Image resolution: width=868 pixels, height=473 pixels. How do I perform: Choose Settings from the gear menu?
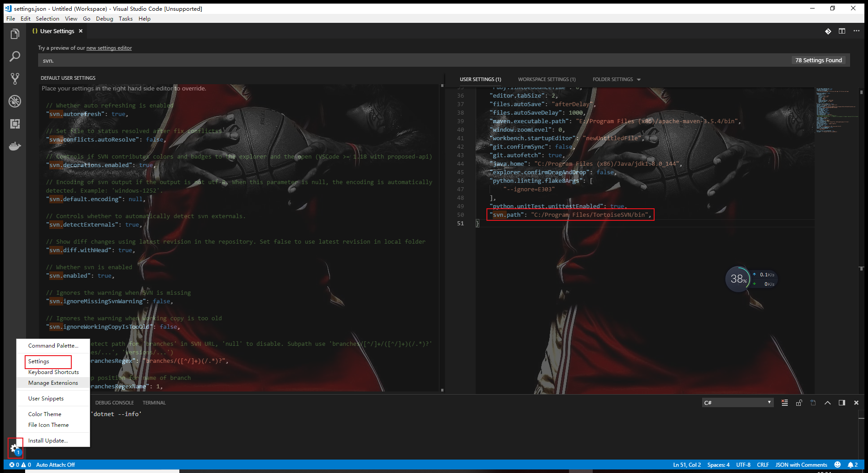coord(53,361)
